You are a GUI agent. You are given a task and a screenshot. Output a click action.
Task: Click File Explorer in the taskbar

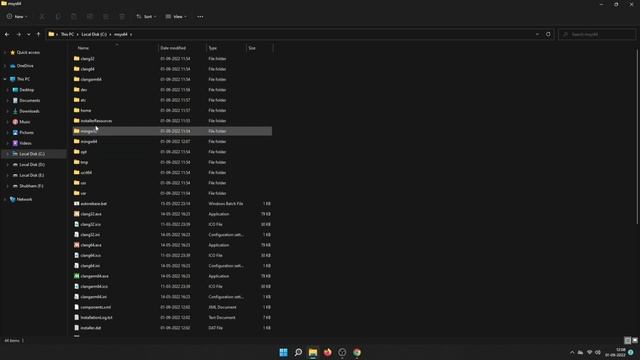[313, 352]
